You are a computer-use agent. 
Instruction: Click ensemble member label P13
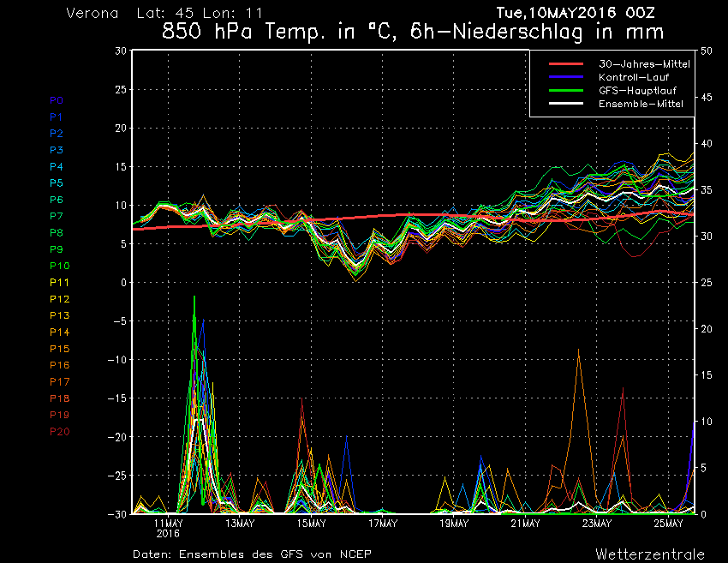tap(60, 315)
